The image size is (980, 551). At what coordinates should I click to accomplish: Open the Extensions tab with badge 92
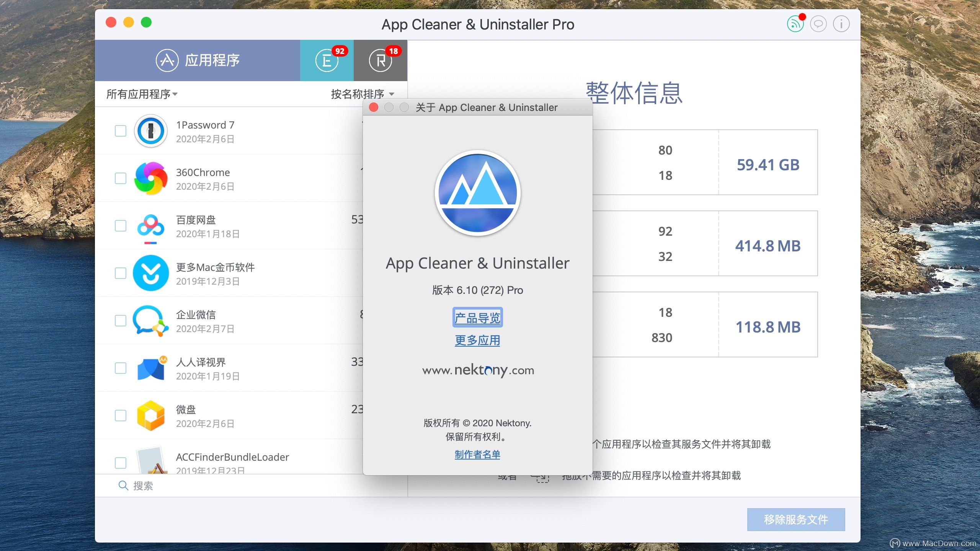[327, 60]
